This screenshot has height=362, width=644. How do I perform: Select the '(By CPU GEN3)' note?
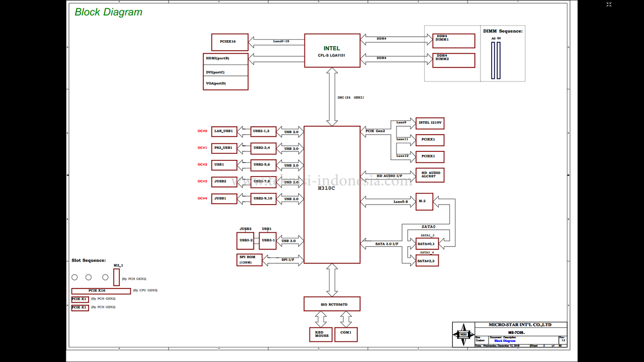tap(145, 290)
